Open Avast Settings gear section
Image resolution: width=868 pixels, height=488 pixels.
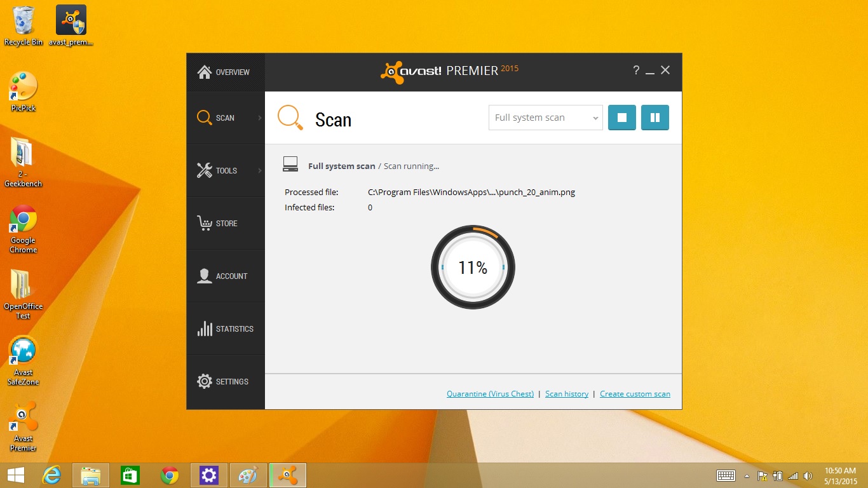point(226,382)
